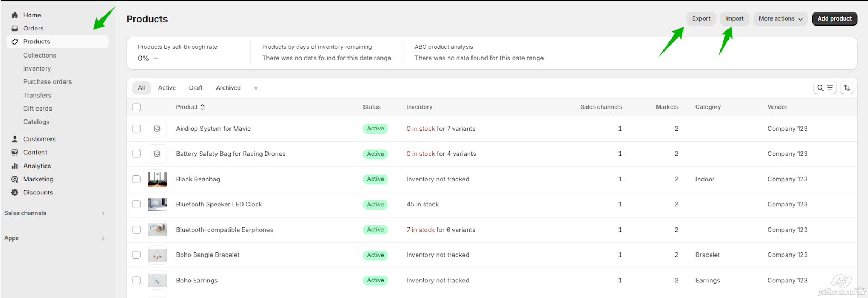Switch to the Archived tab
The width and height of the screenshot is (868, 298).
click(228, 88)
